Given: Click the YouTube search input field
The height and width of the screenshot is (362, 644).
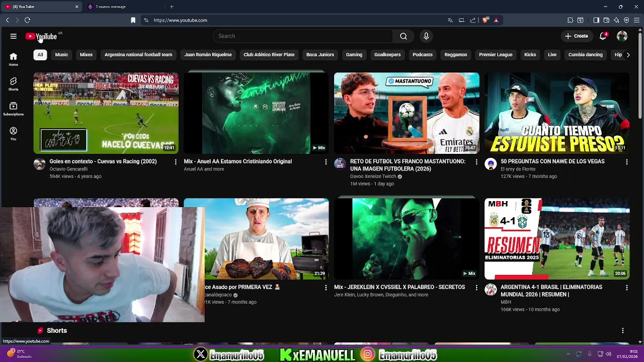Looking at the screenshot, I should pos(303,36).
